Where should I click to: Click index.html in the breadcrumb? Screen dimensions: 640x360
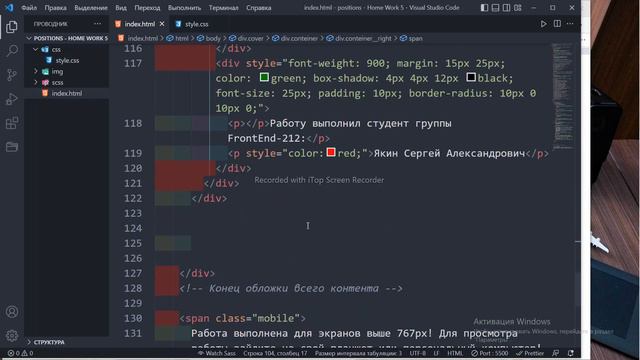(142, 38)
